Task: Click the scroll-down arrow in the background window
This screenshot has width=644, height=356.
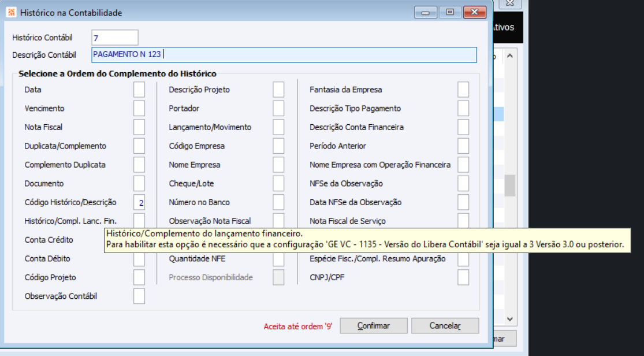Action: tap(509, 319)
